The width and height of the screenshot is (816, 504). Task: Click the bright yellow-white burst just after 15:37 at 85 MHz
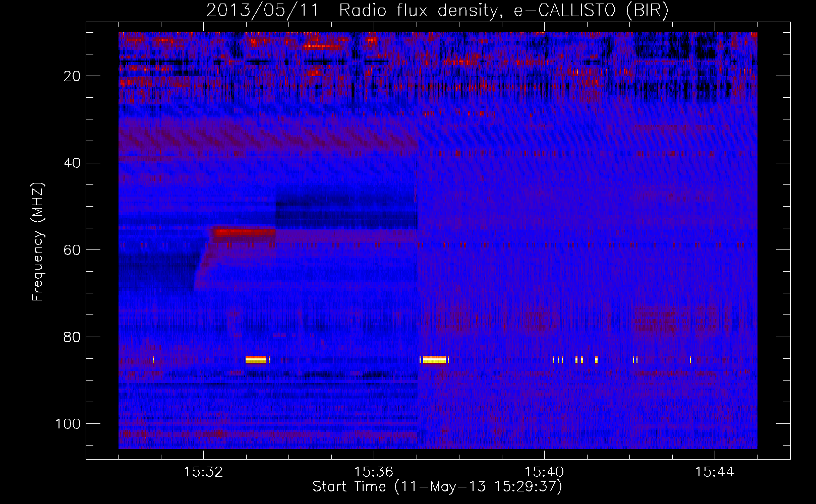(x=435, y=359)
